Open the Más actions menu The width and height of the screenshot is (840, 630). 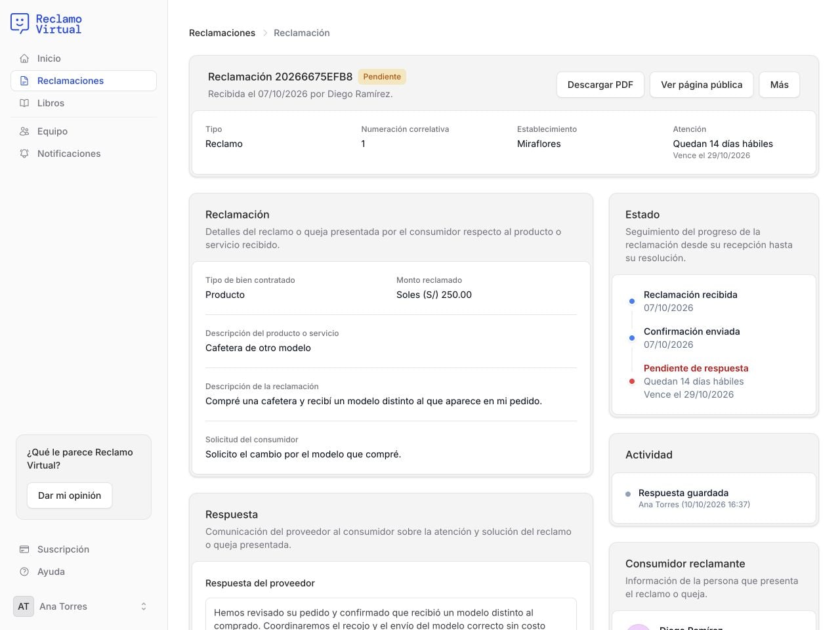779,85
